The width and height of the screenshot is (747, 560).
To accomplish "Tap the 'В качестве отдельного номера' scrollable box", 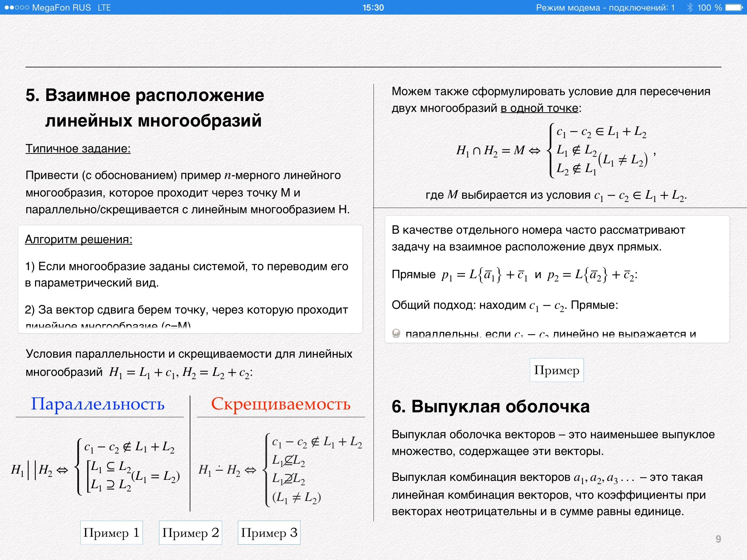I will (557, 279).
